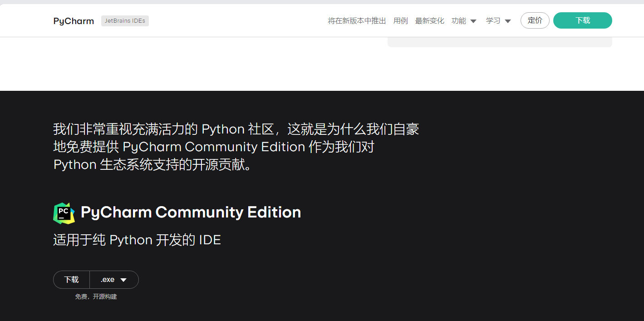The image size is (644, 321).
Task: Open the .exe installer type dropdown
Action: pos(114,280)
